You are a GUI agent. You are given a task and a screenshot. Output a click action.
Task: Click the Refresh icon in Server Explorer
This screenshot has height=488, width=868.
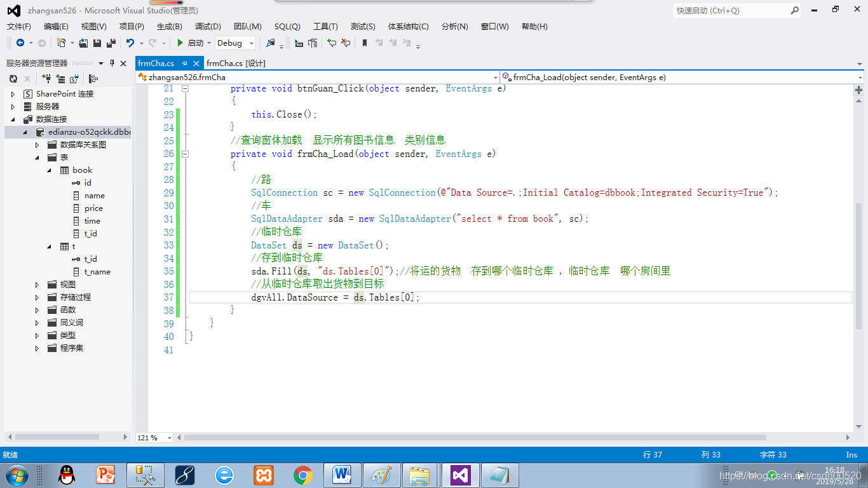(13, 79)
